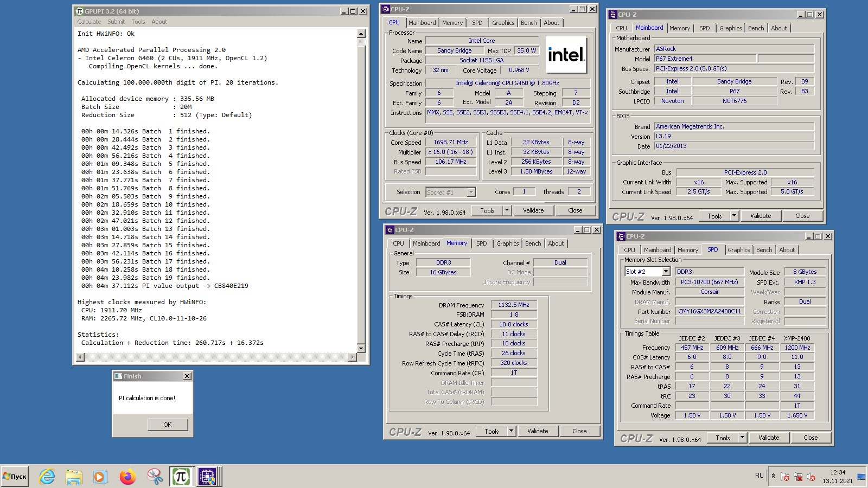Click the RU language indicator

[x=759, y=476]
